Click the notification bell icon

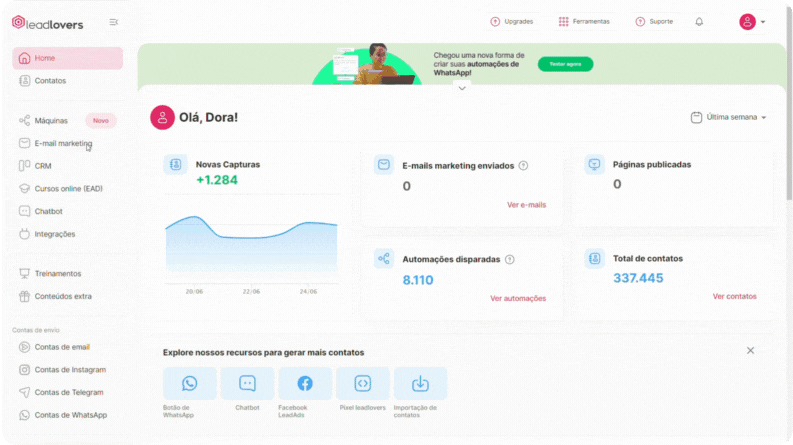pyautogui.click(x=699, y=21)
